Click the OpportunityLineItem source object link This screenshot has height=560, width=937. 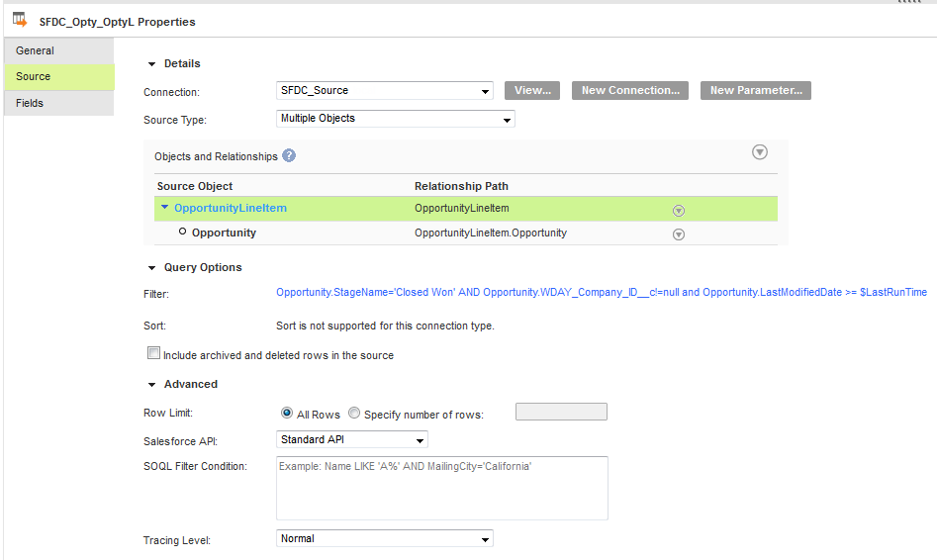coord(231,208)
